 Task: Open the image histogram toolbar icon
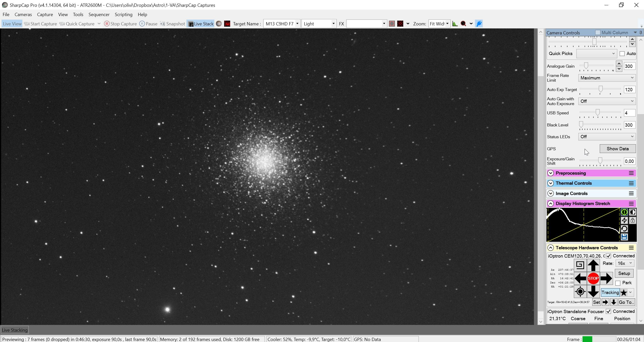pyautogui.click(x=455, y=24)
